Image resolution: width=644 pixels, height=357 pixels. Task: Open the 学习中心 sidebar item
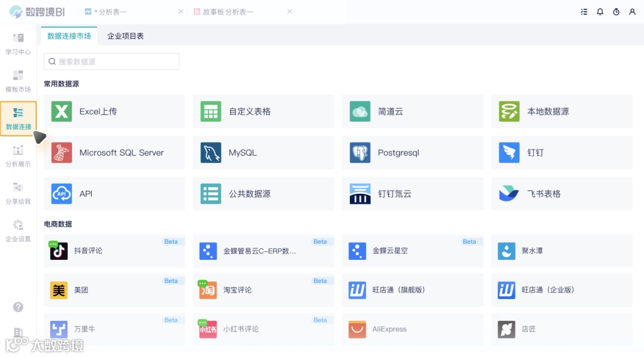tap(18, 44)
